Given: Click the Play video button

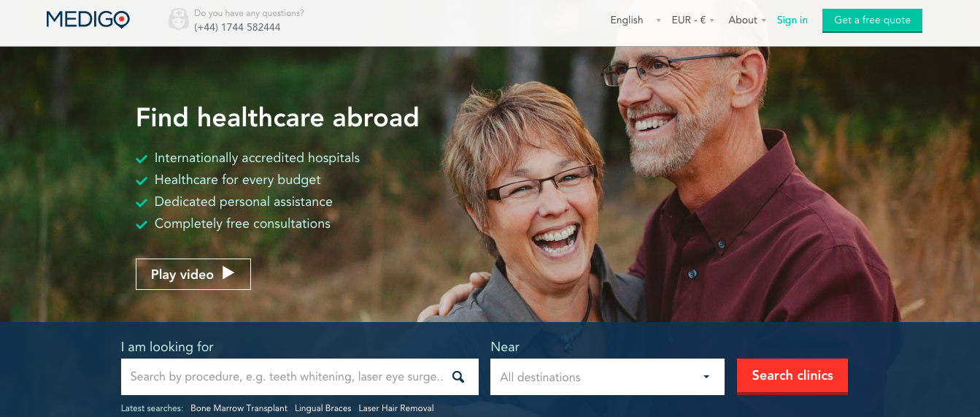Looking at the screenshot, I should click(193, 274).
